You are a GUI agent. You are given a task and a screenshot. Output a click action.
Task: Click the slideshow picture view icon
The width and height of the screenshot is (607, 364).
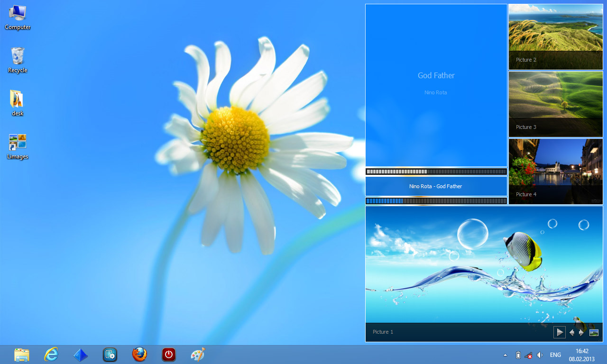click(x=594, y=333)
